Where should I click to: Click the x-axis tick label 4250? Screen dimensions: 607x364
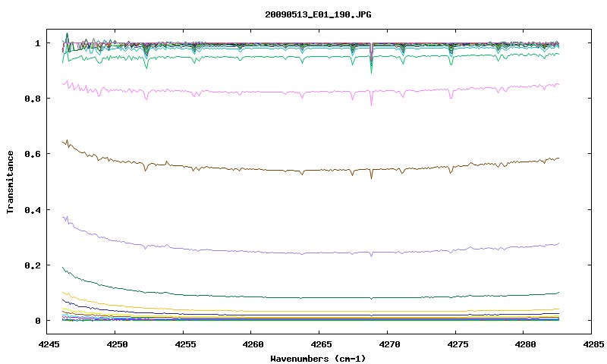pyautogui.click(x=117, y=344)
